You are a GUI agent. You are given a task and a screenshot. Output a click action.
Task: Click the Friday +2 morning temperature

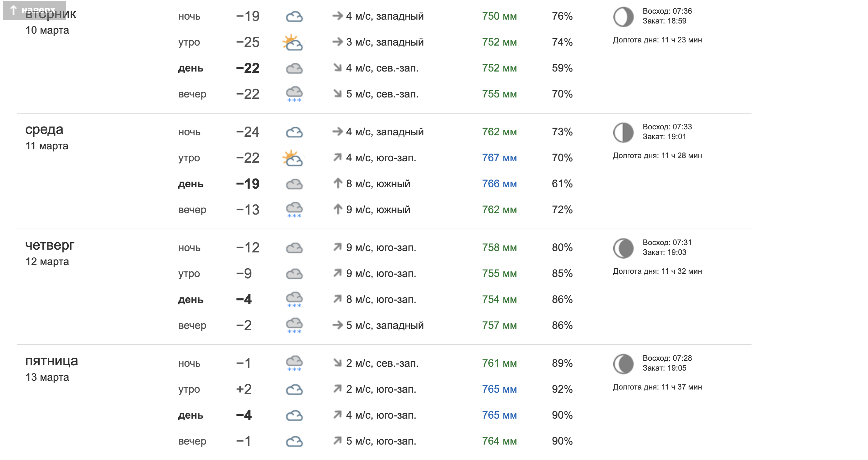pos(244,389)
